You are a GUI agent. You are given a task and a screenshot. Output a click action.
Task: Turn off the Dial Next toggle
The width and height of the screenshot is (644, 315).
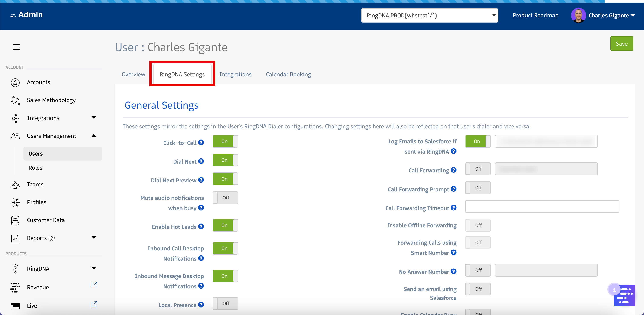[x=225, y=160]
